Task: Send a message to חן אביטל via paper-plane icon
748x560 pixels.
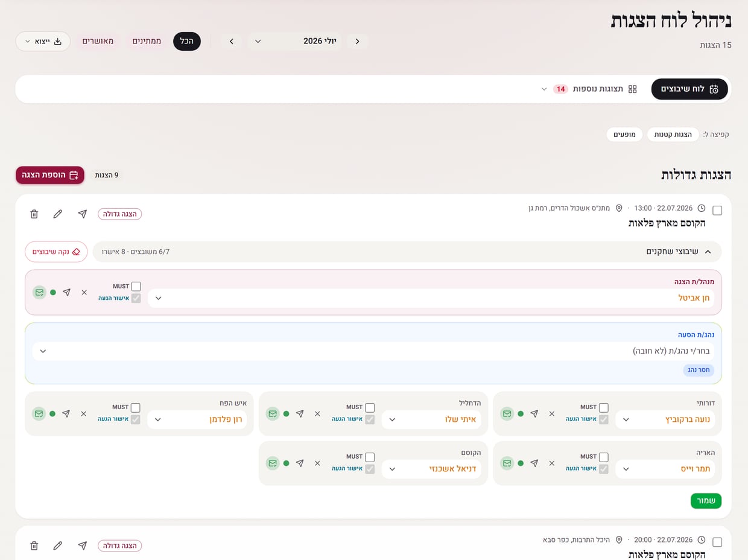Action: click(67, 292)
